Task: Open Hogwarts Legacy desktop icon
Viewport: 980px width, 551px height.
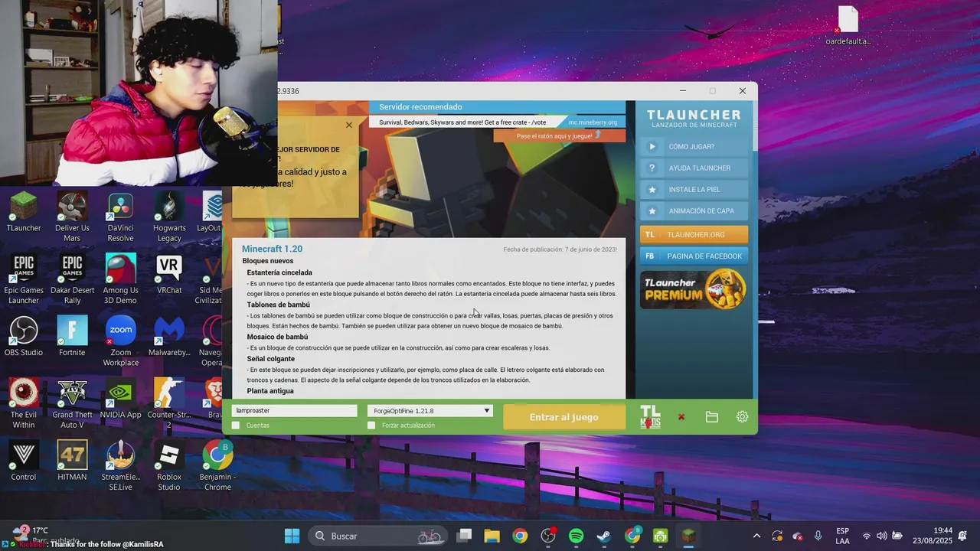Action: (x=169, y=217)
